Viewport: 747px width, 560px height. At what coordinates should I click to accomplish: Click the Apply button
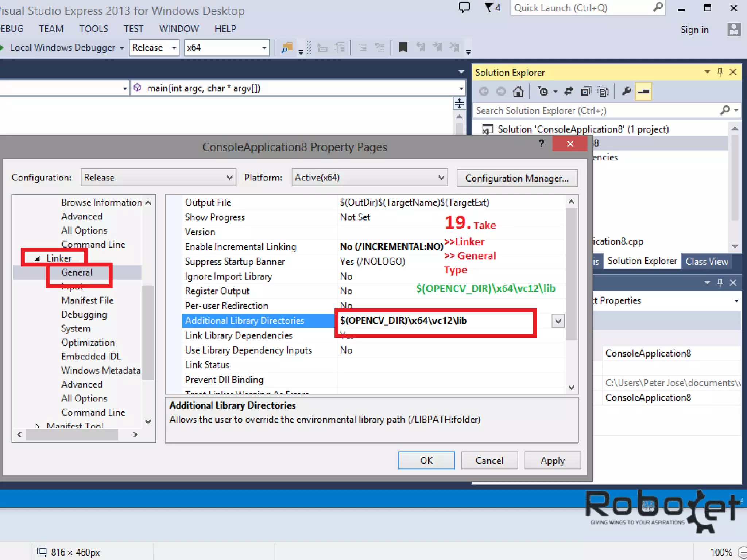point(552,460)
